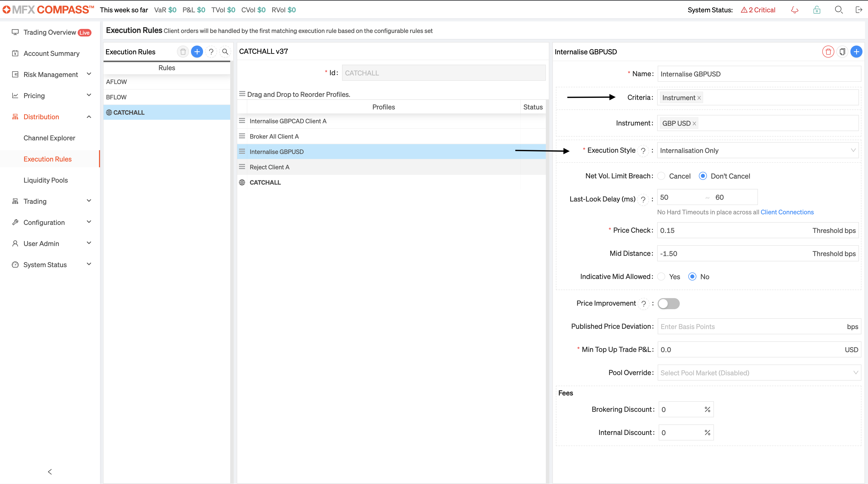Add a new execution rule with plus icon

pos(197,52)
